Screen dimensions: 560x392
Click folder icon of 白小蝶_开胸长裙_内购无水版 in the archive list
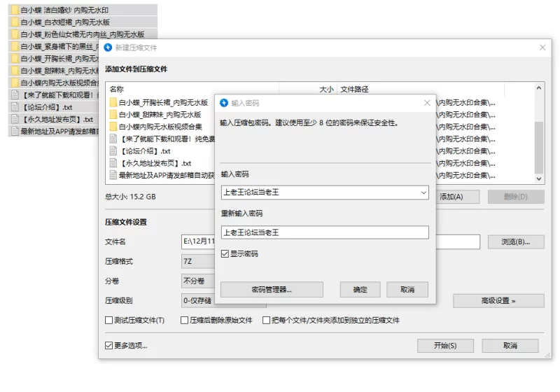[x=113, y=102]
